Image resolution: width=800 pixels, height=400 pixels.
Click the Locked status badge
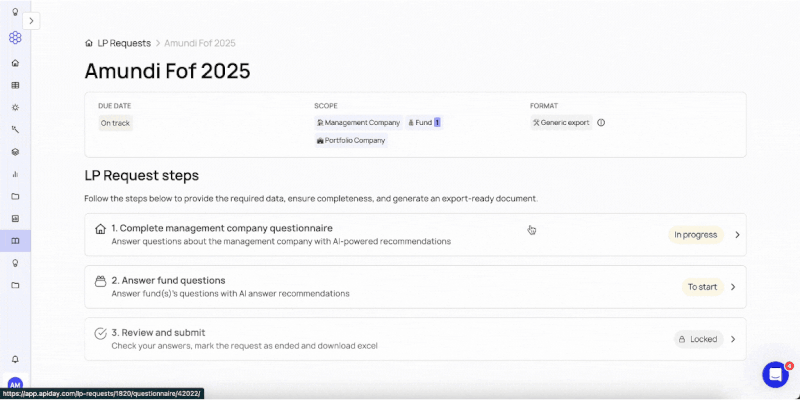699,339
